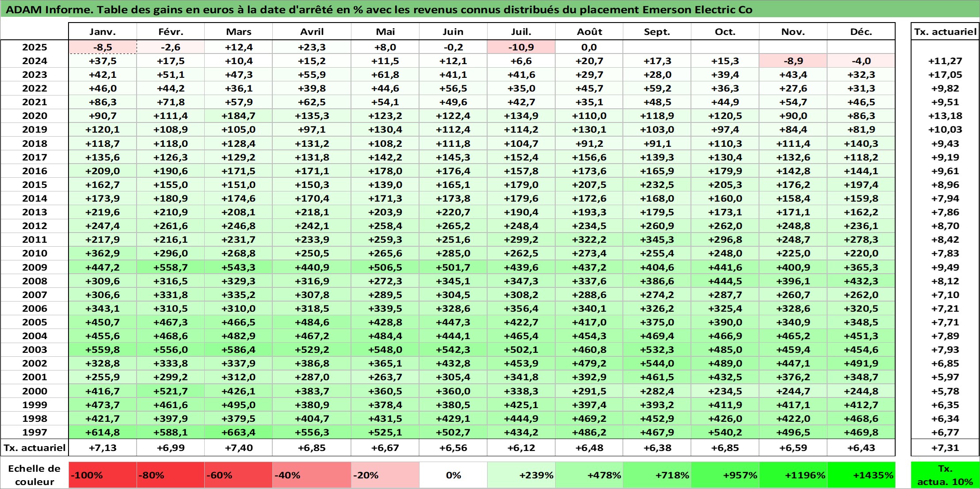980x489 pixels.
Task: Click cell +209,0 for January 2016
Action: click(103, 171)
